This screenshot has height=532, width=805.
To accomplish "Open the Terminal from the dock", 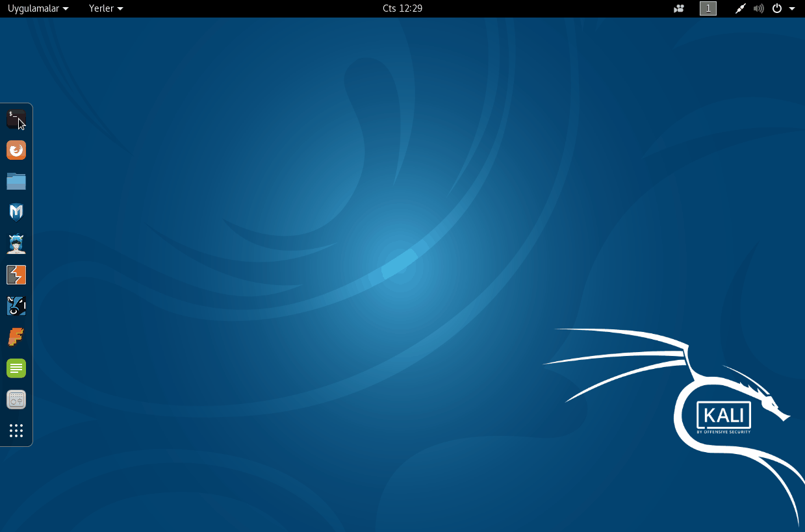I will 16,120.
